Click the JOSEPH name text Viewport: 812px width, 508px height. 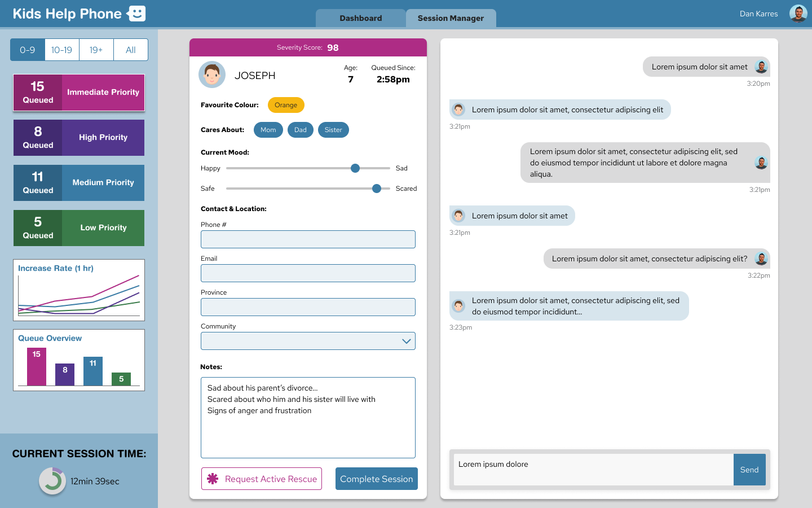coord(255,76)
